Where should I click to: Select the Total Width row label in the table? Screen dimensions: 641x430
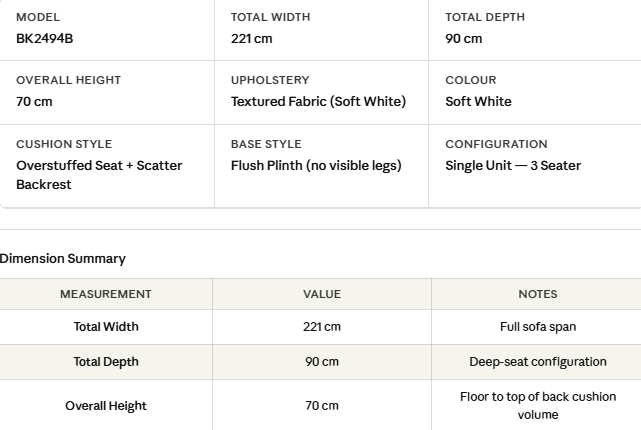click(x=106, y=327)
